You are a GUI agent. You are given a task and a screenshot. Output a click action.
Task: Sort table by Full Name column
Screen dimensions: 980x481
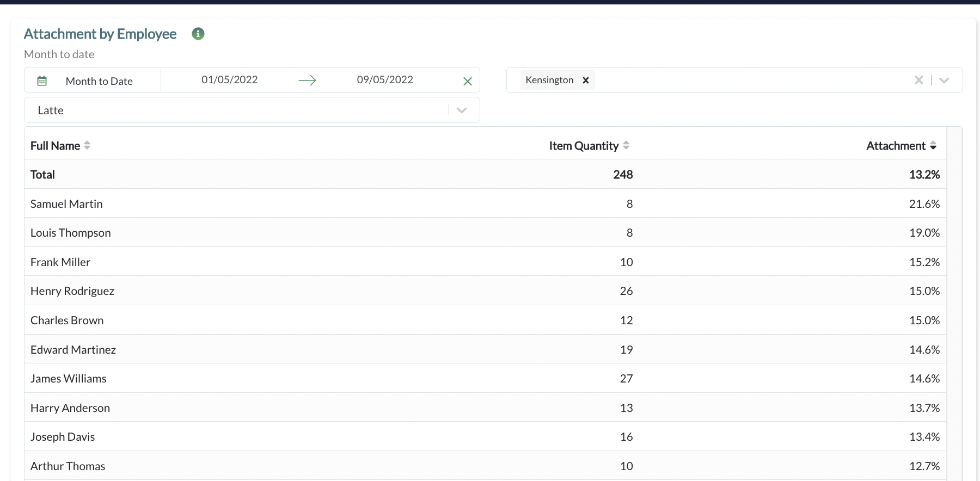point(55,146)
